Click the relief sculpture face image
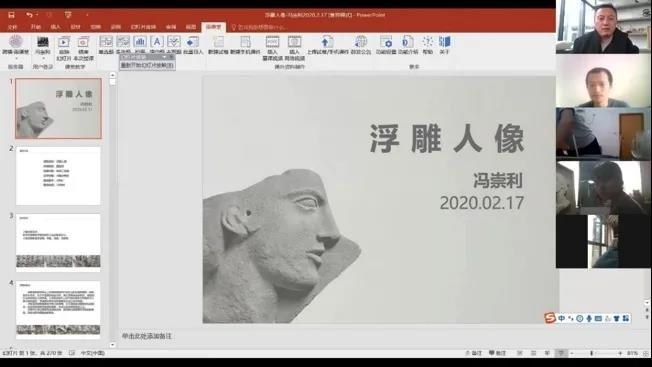This screenshot has height=367, width=652. click(282, 246)
